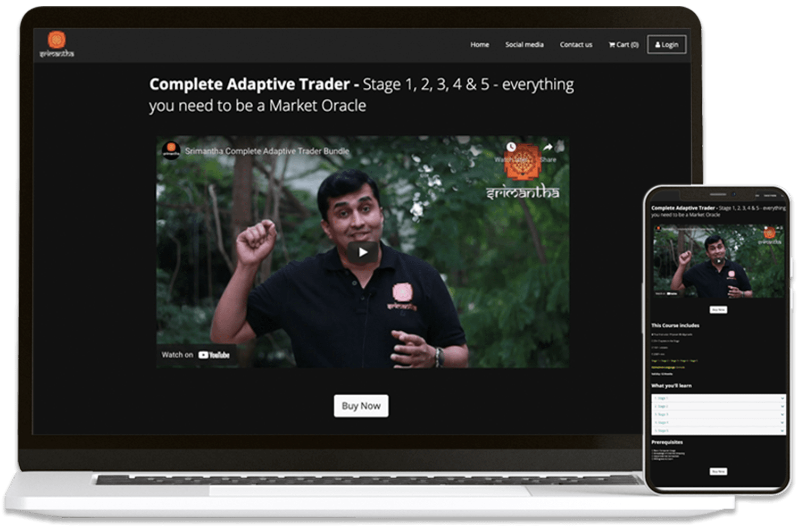Click the Watch later clock icon
This screenshot has height=532, width=798.
[x=511, y=147]
